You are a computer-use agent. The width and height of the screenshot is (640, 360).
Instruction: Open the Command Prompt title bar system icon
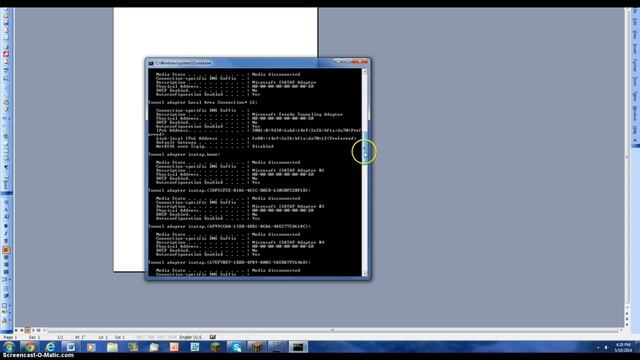(x=151, y=63)
